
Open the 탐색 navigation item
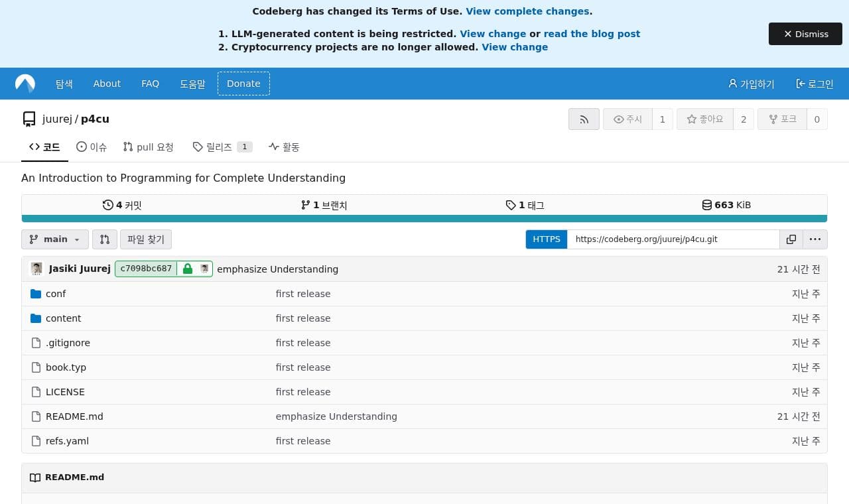pyautogui.click(x=64, y=84)
